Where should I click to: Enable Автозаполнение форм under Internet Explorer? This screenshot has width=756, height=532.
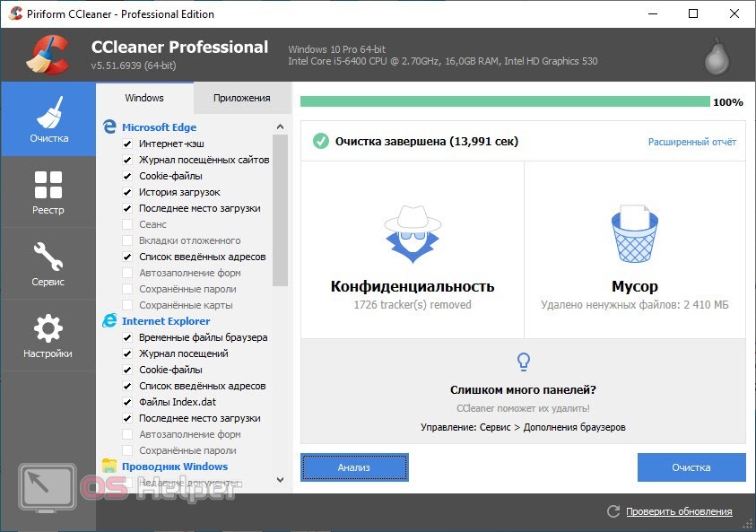pos(127,434)
